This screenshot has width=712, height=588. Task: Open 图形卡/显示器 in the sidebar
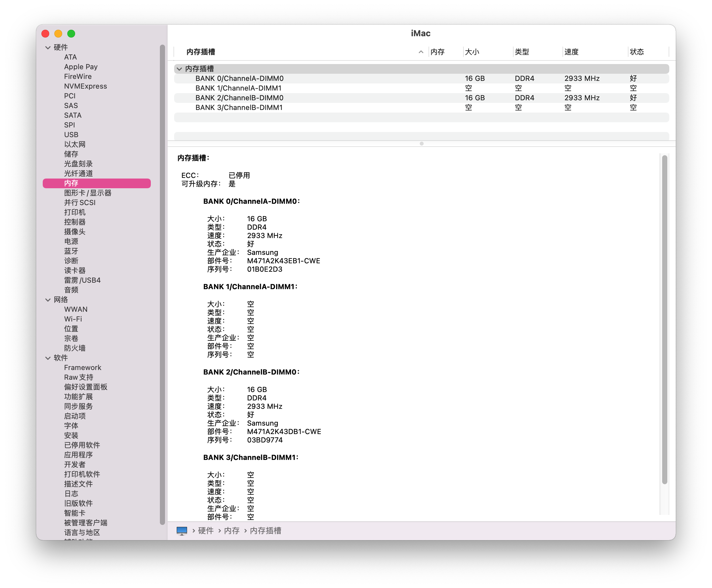point(87,193)
